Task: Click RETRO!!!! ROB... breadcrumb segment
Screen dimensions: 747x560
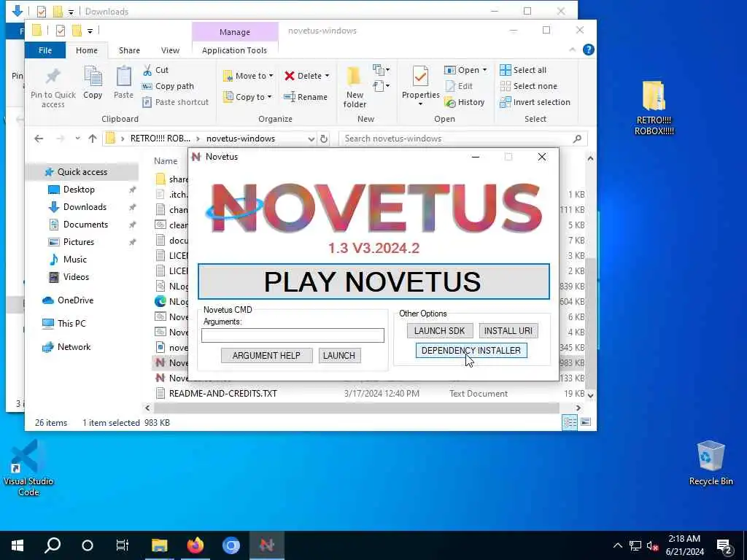Action: click(x=160, y=139)
